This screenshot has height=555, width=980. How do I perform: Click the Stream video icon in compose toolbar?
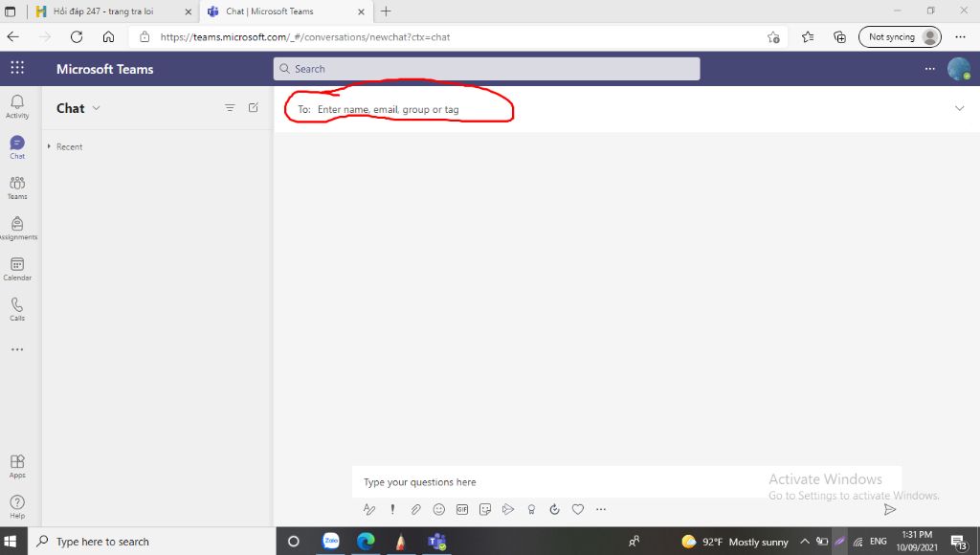[508, 509]
